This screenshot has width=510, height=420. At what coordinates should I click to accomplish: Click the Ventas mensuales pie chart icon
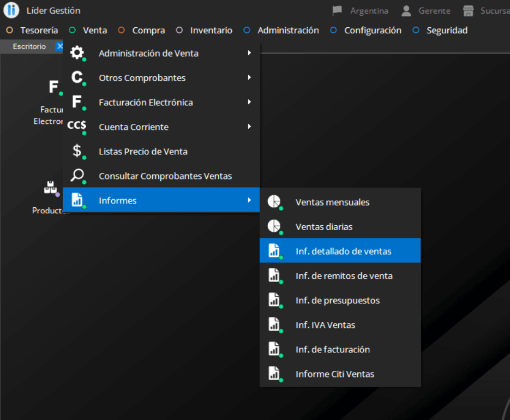click(x=274, y=202)
